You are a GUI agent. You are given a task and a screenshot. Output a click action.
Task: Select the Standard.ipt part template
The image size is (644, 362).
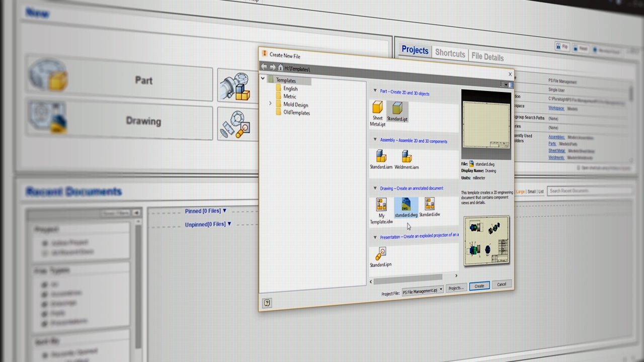(397, 112)
